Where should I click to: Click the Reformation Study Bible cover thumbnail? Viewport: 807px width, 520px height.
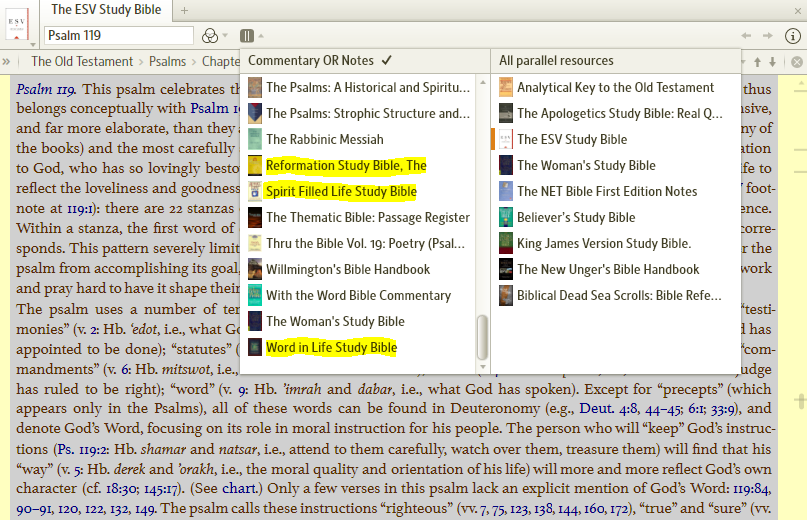(255, 166)
